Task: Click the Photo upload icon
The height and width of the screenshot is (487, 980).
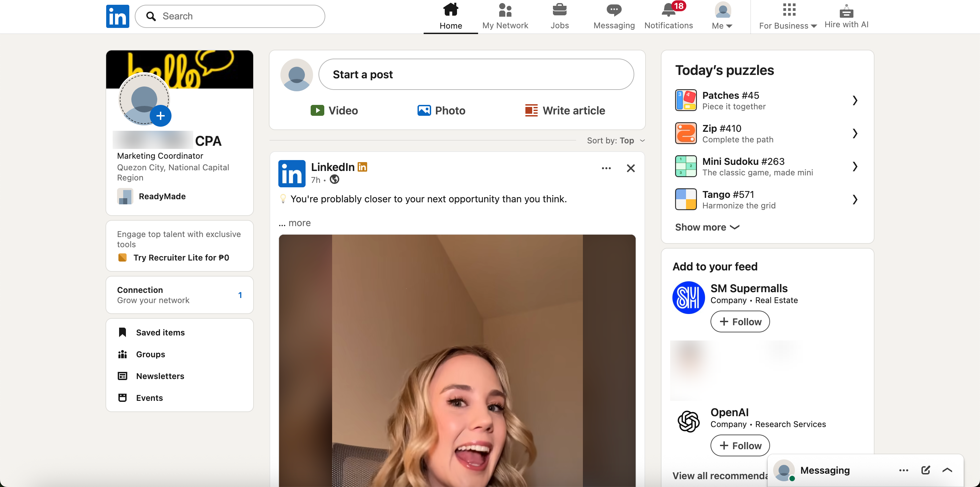Action: coord(424,110)
